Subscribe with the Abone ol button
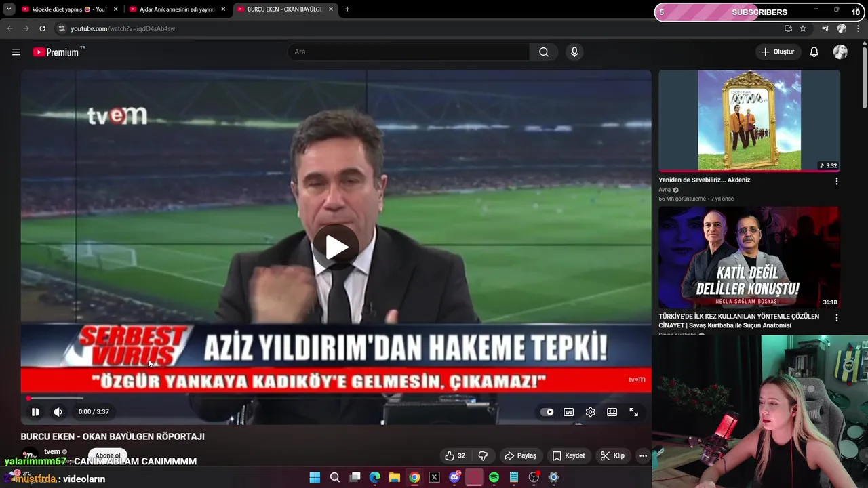868x488 pixels. tap(107, 455)
